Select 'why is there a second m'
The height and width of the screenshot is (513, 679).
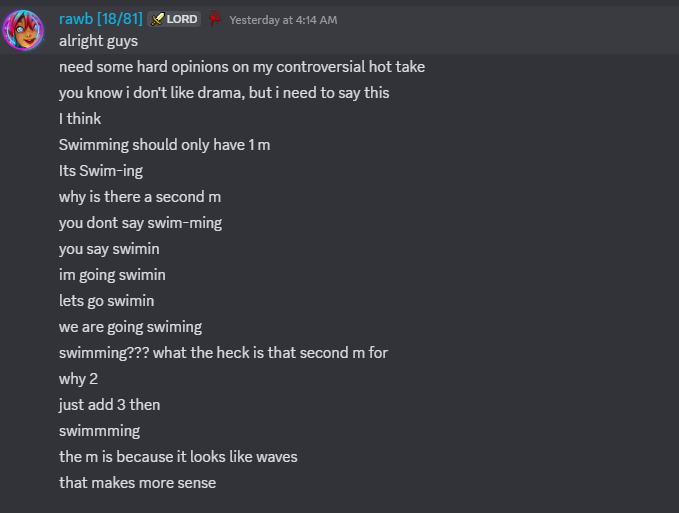tap(140, 197)
